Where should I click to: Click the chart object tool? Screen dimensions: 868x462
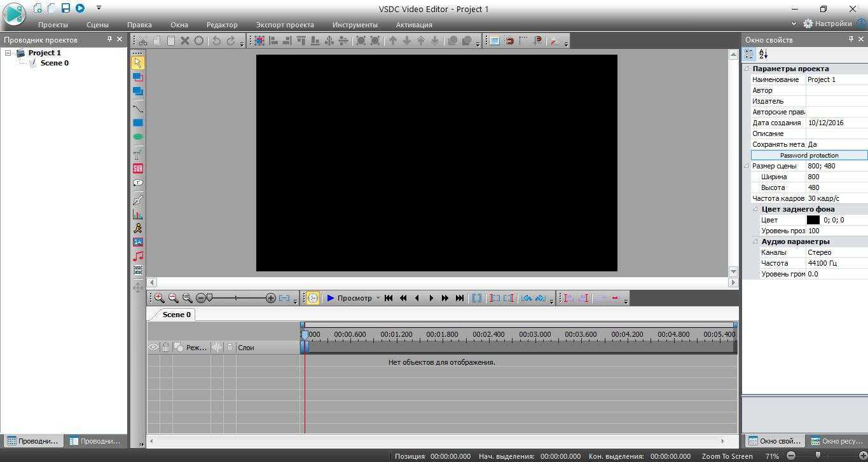pos(137,215)
